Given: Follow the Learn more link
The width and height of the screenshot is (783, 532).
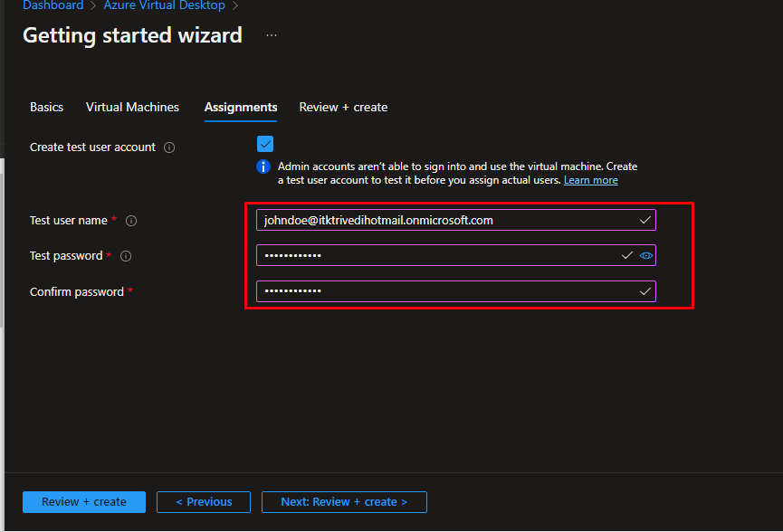Looking at the screenshot, I should (590, 180).
